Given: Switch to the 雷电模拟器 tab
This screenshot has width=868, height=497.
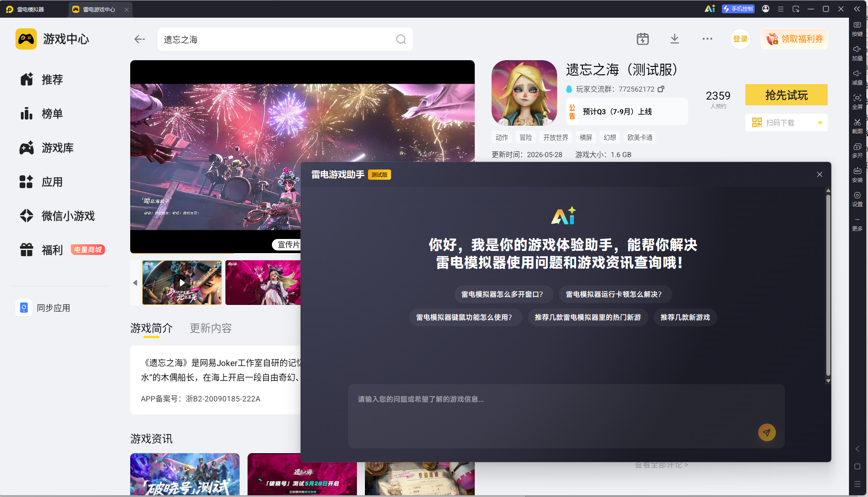Looking at the screenshot, I should (31, 9).
